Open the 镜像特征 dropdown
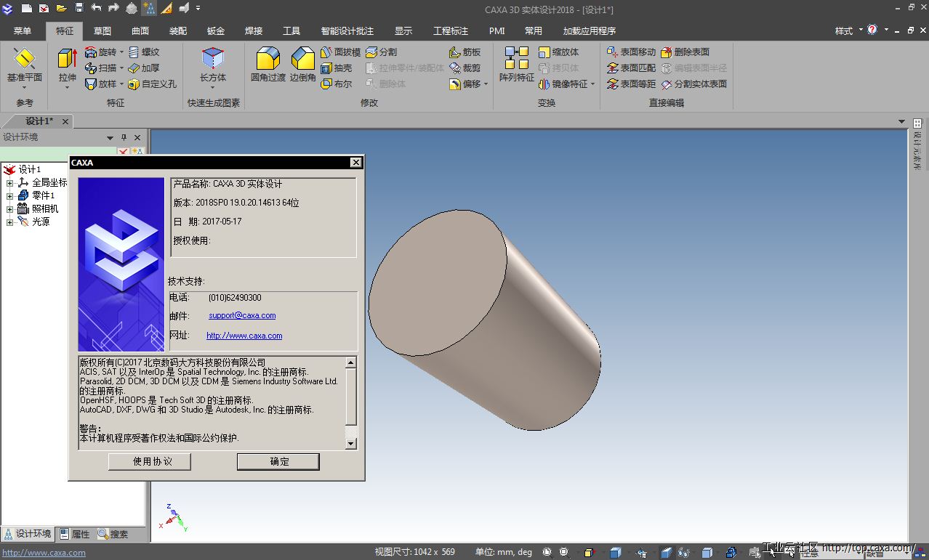Image resolution: width=929 pixels, height=560 pixels. click(x=592, y=84)
